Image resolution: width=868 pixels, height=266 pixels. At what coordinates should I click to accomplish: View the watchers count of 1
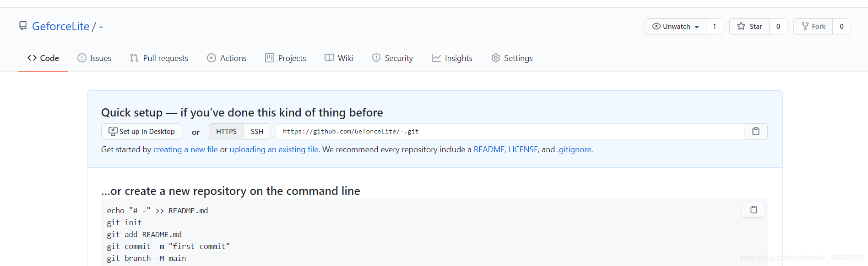(715, 26)
